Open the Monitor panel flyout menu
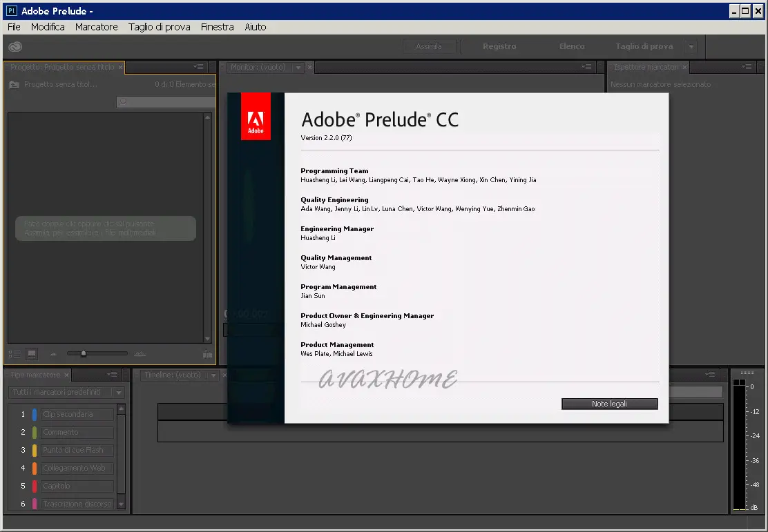This screenshot has height=532, width=768. 587,66
